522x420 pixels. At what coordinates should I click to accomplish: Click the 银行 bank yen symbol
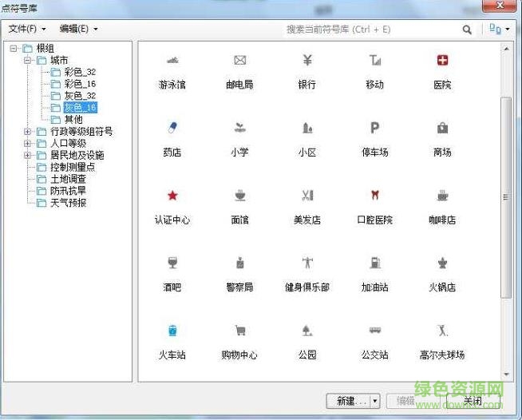[307, 61]
